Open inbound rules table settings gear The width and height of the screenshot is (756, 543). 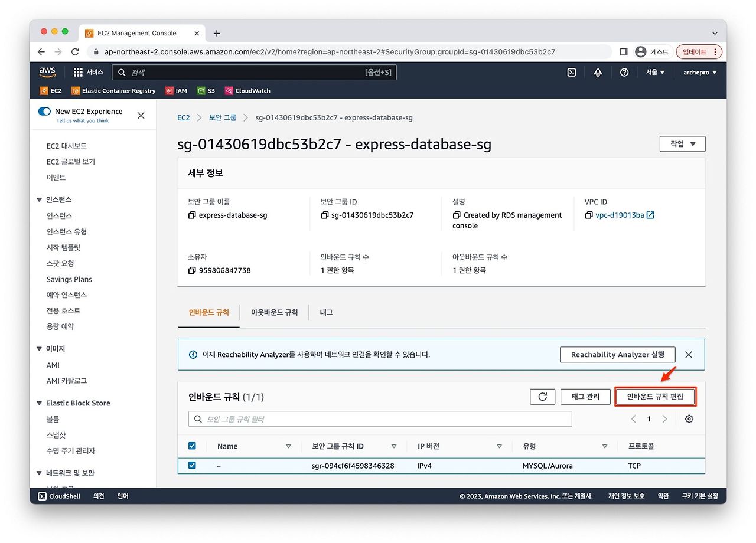click(689, 419)
